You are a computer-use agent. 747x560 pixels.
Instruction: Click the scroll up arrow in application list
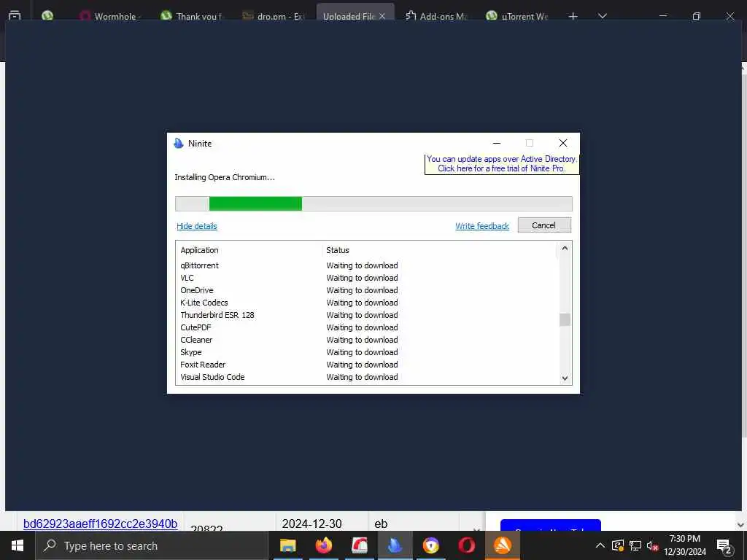565,248
